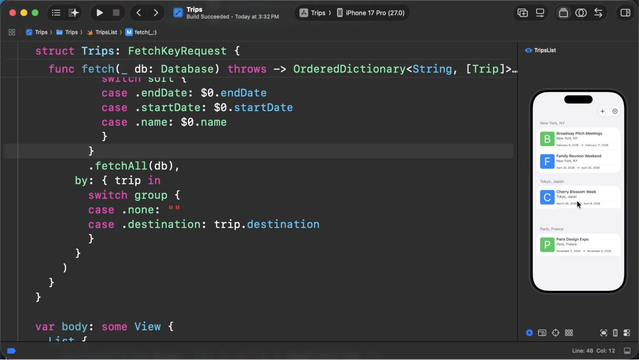Click preview zoom-to-fit icon
This screenshot has height=360, width=639.
point(604,333)
